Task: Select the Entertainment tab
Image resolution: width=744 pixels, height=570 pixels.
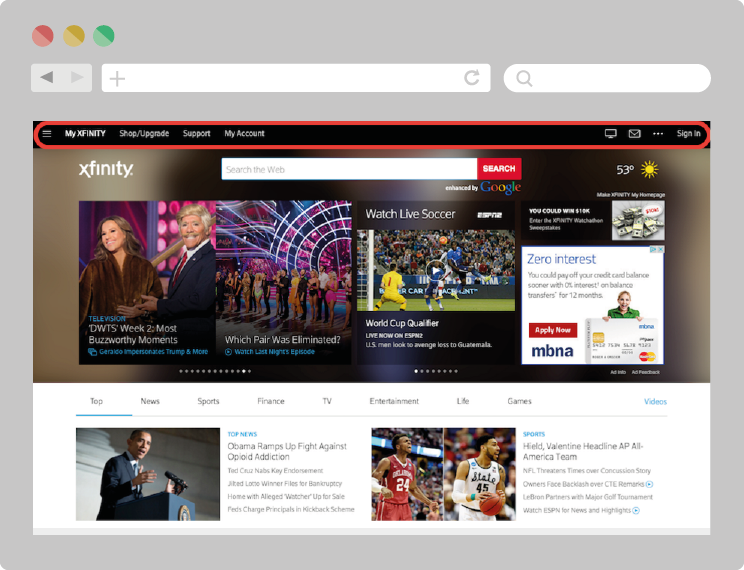Action: (394, 402)
